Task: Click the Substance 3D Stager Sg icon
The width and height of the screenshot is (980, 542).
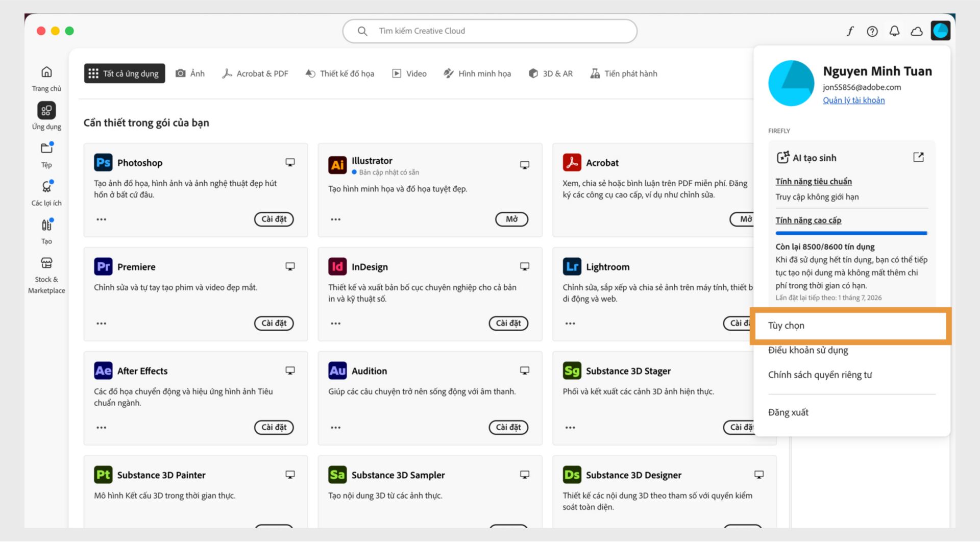Action: pyautogui.click(x=572, y=371)
